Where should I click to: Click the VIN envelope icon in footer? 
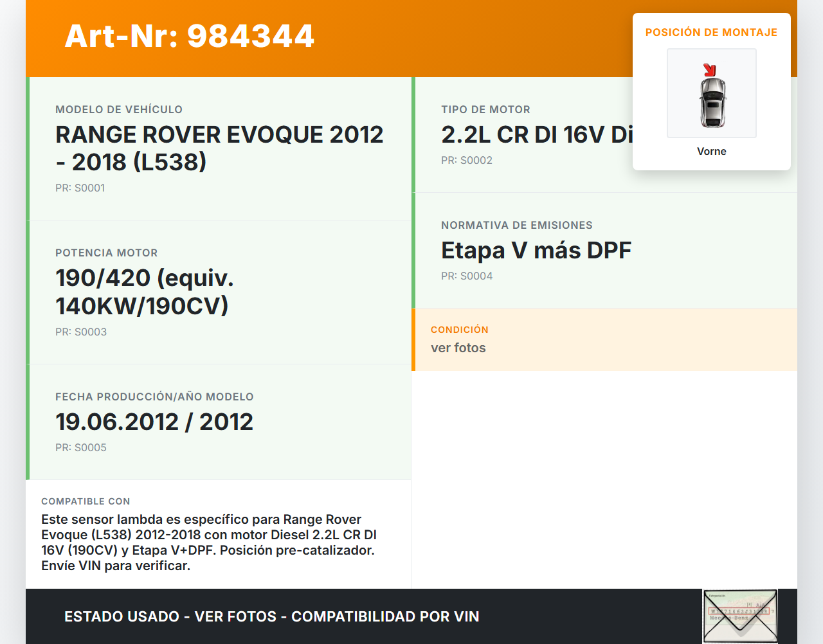tap(739, 616)
